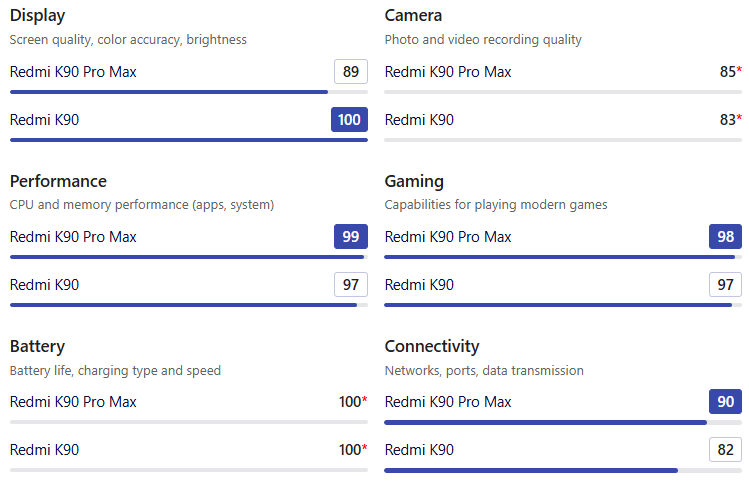
Task: Click the Gaming section heading
Action: [414, 182]
